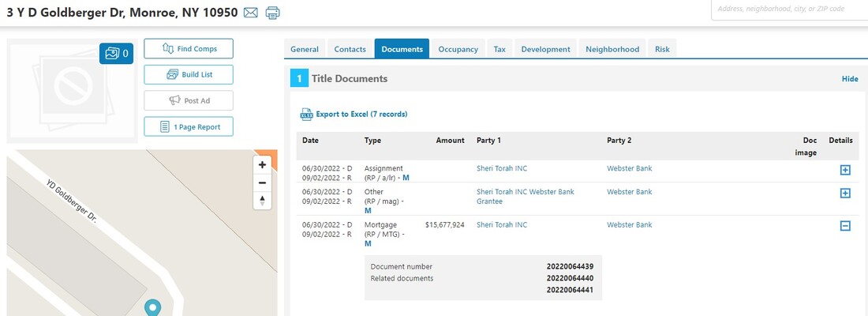Viewport: 868px width, 316px height.
Task: Open the photo count badge icon
Action: [x=116, y=54]
